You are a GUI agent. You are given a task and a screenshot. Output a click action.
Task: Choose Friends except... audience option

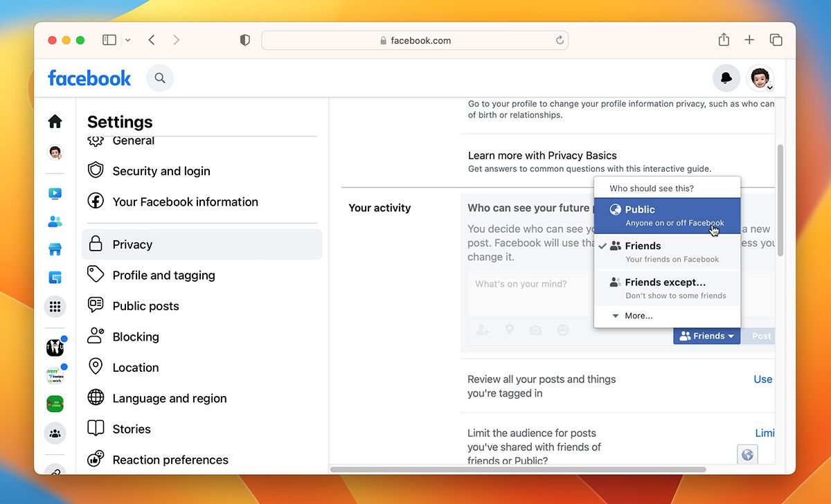click(x=668, y=288)
